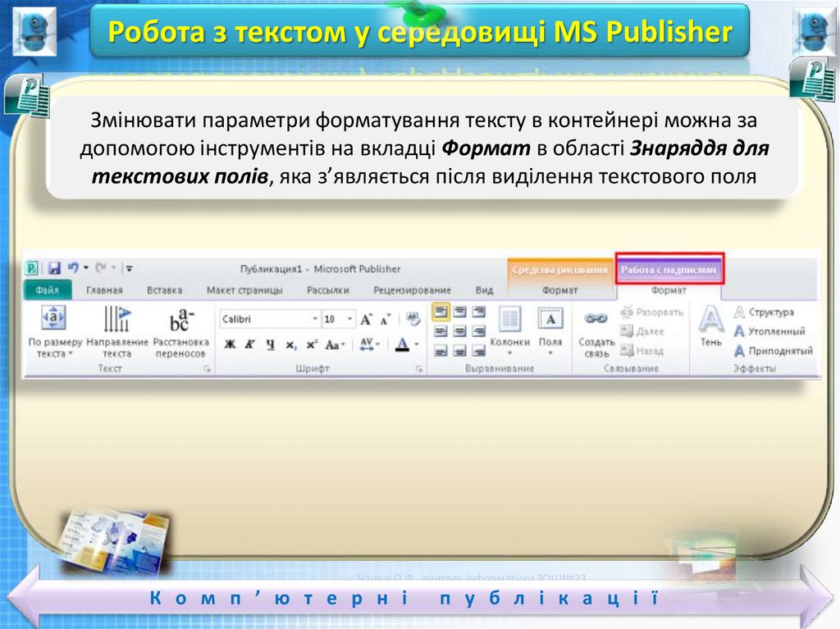840x629 pixels.
Task: Toggle bold Ж formatting
Action: 231,344
